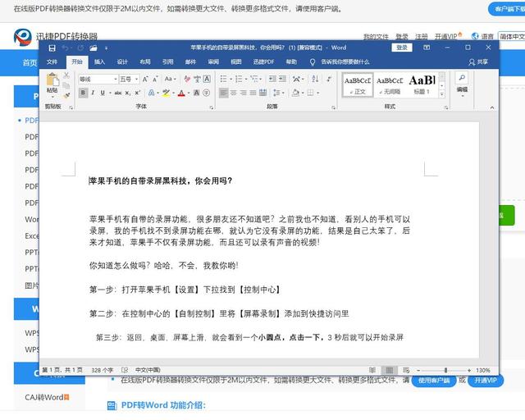Open the font size dropdown showing 五号

(137, 79)
